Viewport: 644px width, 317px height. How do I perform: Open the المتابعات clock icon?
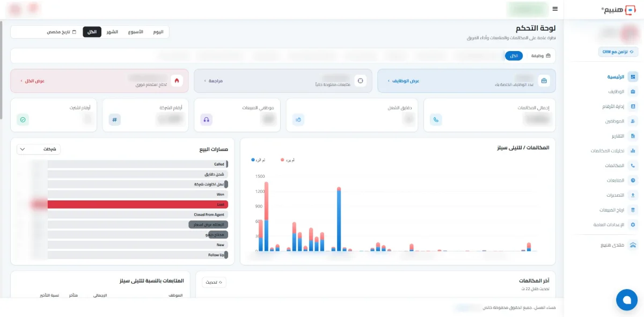click(633, 181)
